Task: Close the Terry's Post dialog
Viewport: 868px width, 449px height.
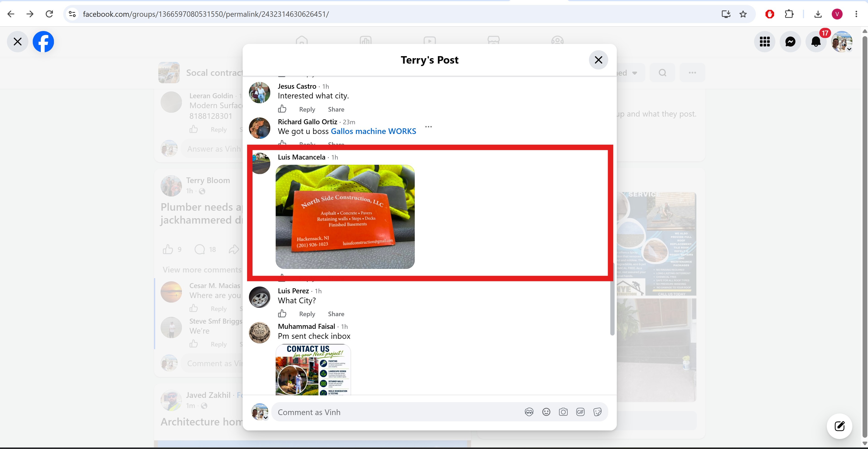Action: click(x=598, y=60)
